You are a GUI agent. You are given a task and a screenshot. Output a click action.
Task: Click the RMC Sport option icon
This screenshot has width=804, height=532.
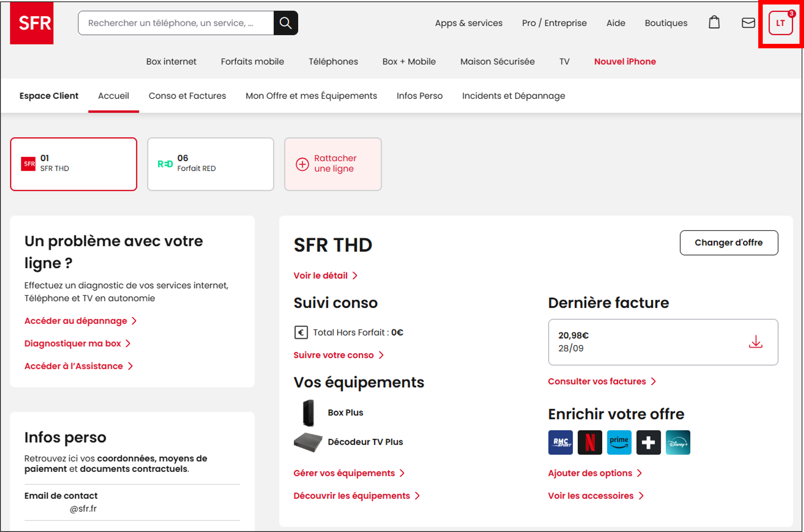pos(561,442)
